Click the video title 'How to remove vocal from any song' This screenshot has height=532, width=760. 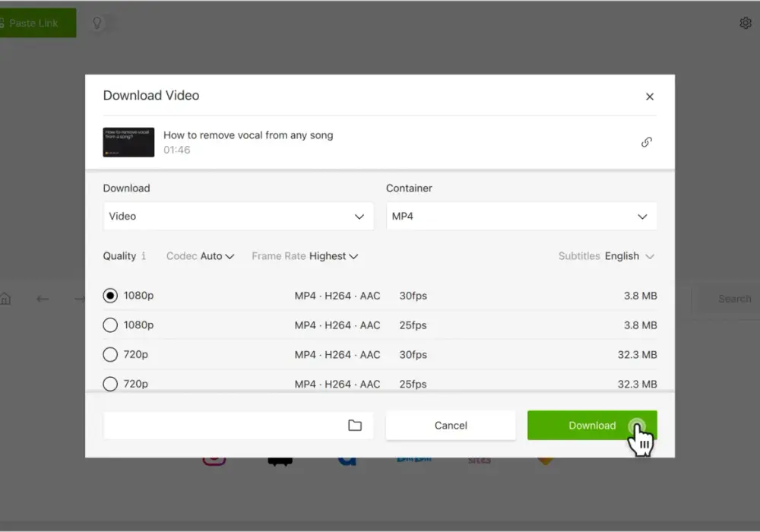pos(249,135)
